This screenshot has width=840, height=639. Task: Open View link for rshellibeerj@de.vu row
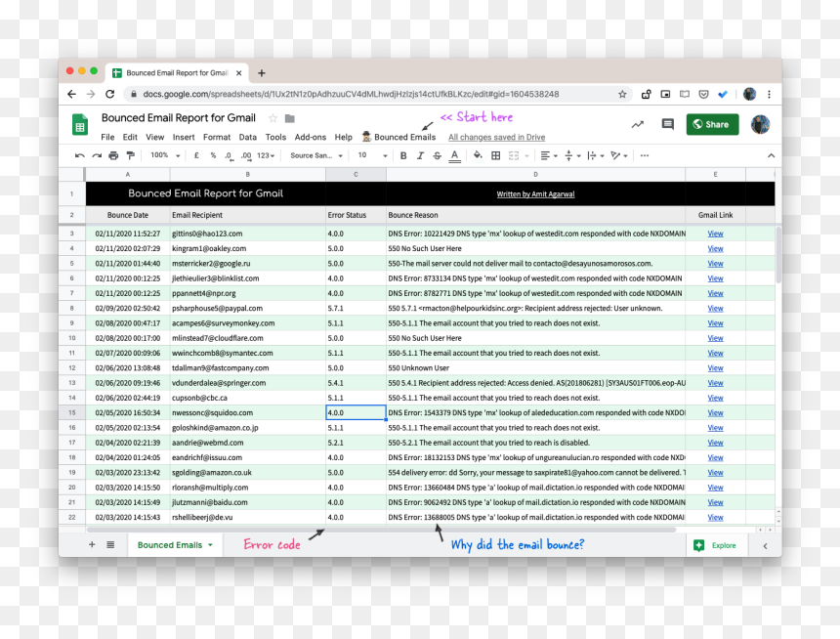[x=715, y=517]
